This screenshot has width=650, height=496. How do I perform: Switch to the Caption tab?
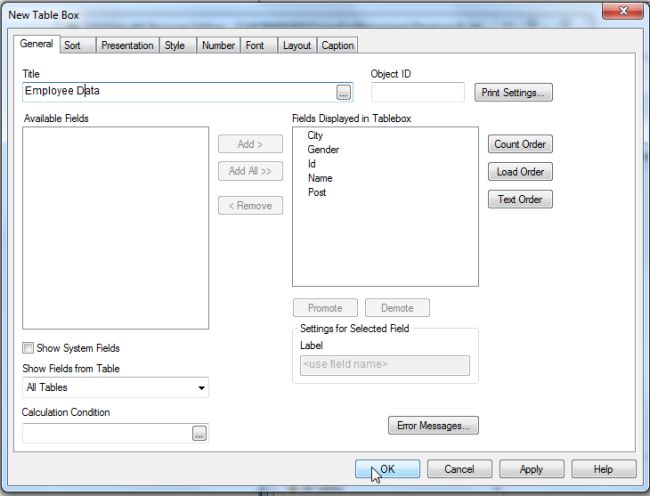[x=337, y=45]
